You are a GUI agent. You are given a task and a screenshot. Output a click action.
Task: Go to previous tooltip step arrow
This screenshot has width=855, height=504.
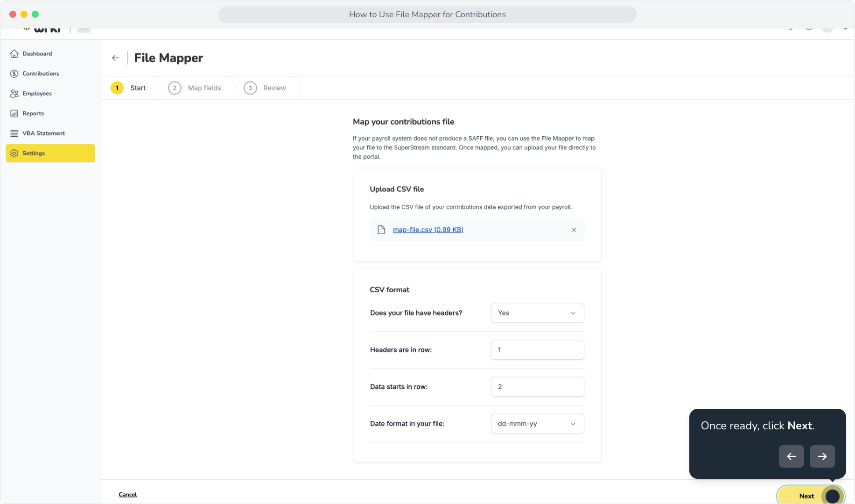click(x=792, y=456)
